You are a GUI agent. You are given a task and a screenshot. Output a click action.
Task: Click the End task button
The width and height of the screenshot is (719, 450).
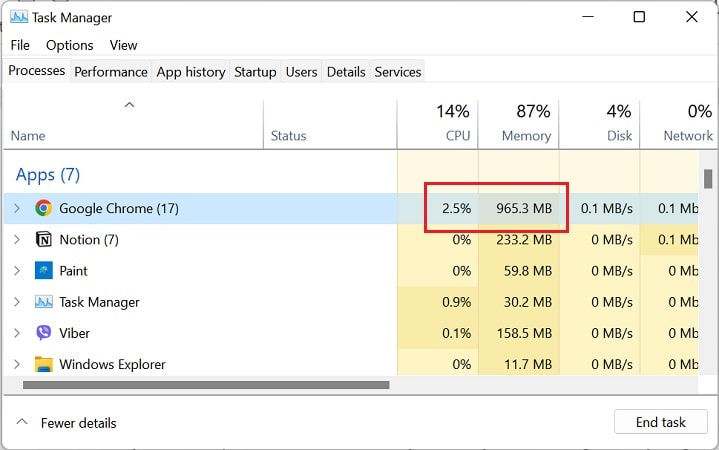tap(661, 422)
